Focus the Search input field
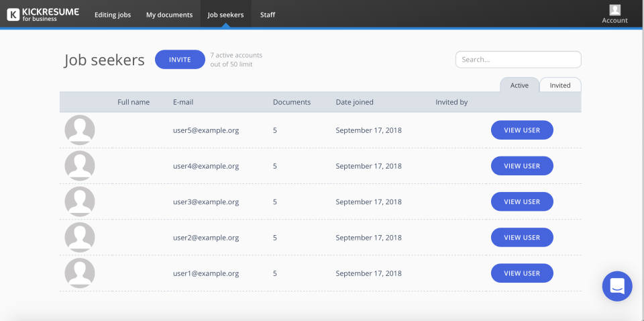This screenshot has width=644, height=321. click(x=519, y=60)
